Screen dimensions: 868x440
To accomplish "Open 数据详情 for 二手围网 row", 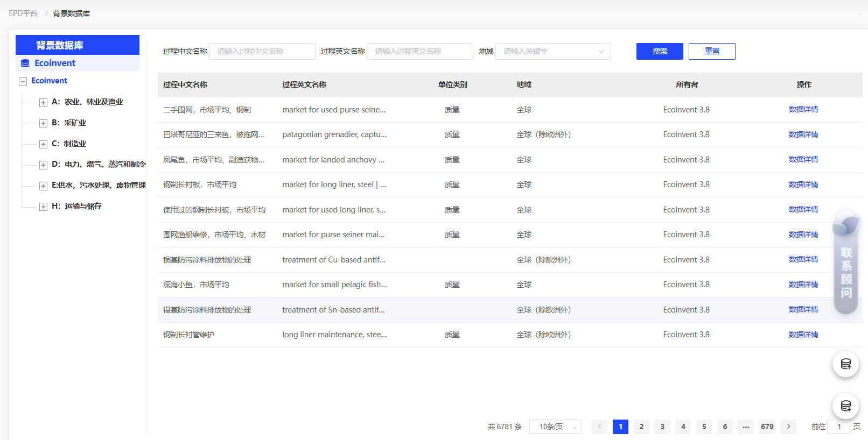I will (x=803, y=109).
